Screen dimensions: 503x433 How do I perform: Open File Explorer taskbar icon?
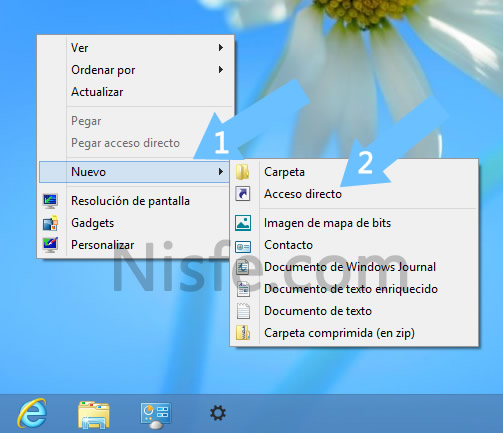pos(94,414)
